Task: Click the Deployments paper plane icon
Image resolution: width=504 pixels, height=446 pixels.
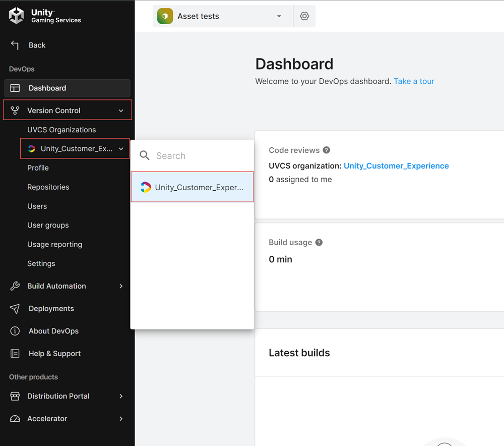Action: coord(15,309)
